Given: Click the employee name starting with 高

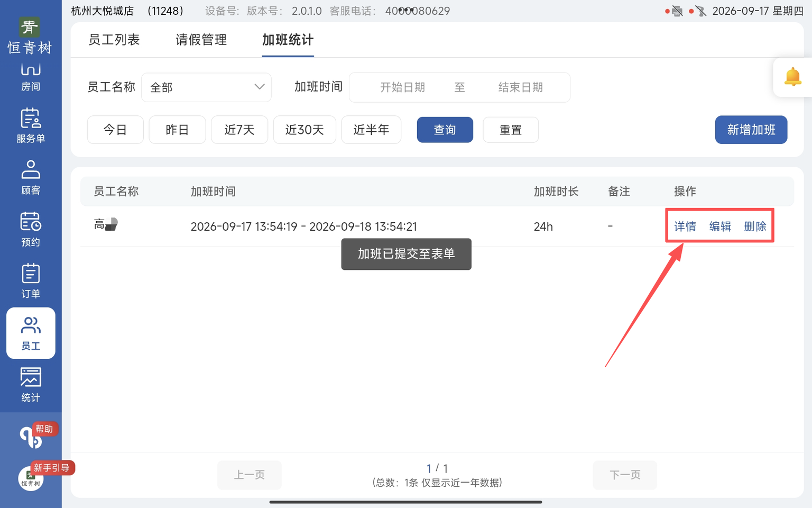Looking at the screenshot, I should click(x=106, y=224).
